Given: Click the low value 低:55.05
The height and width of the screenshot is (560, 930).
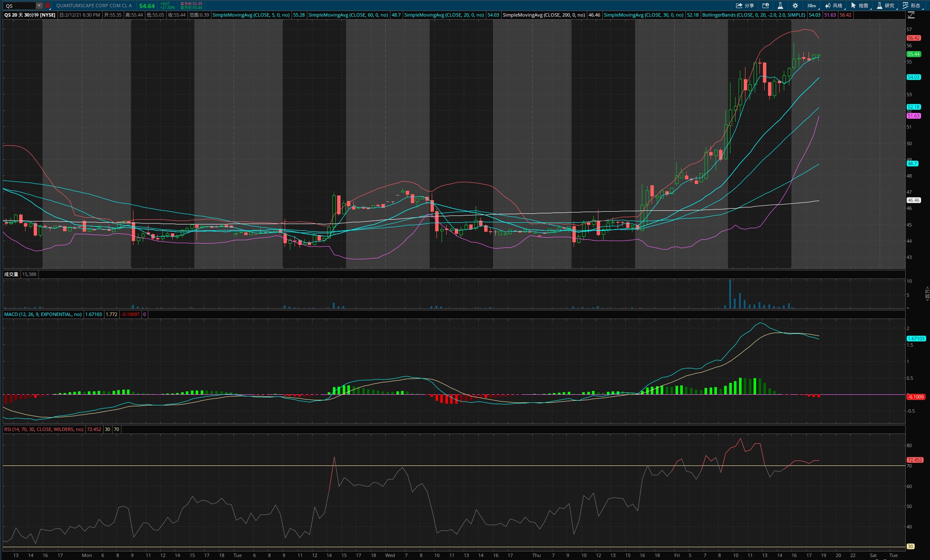Looking at the screenshot, I should [155, 15].
